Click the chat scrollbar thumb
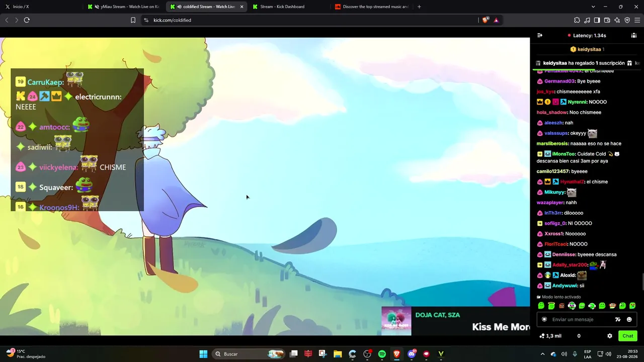This screenshot has width=644, height=362. 642,282
